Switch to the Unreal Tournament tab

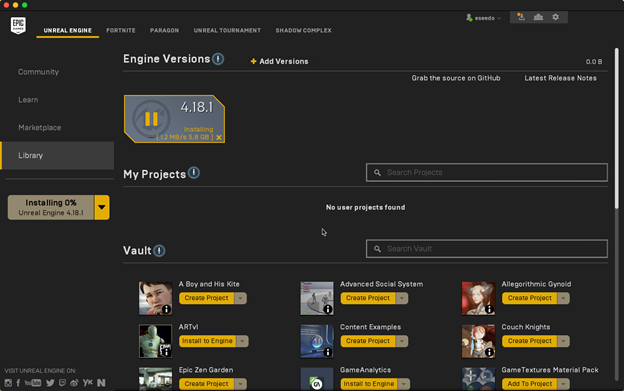(x=227, y=30)
